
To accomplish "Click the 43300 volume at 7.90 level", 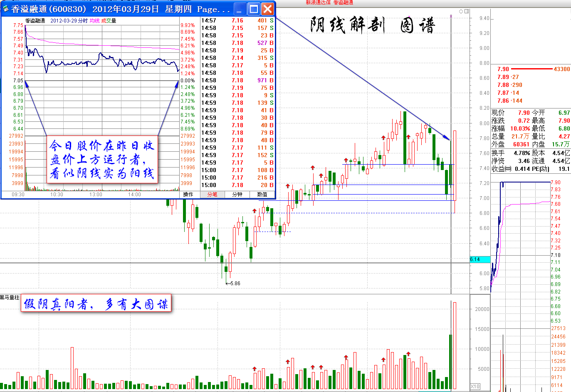I will pyautogui.click(x=561, y=69).
